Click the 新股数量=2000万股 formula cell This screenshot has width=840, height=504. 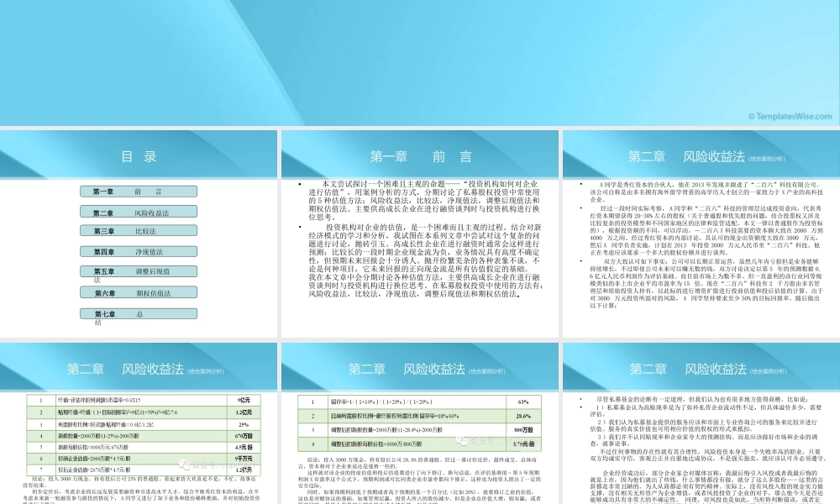[141, 436]
